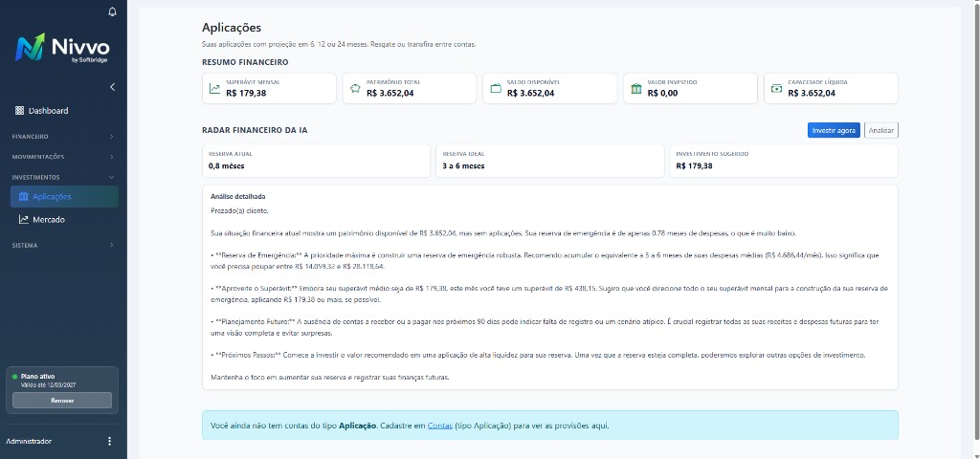Viewport: 980px width, 459px height.
Task: Click the Saldo Disponível wallet icon
Action: point(496,89)
